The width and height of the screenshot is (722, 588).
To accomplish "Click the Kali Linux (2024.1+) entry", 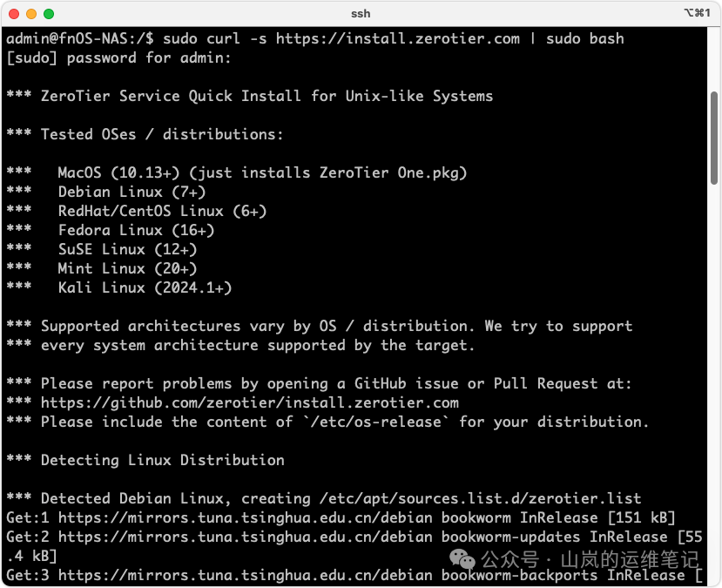I will click(x=145, y=287).
